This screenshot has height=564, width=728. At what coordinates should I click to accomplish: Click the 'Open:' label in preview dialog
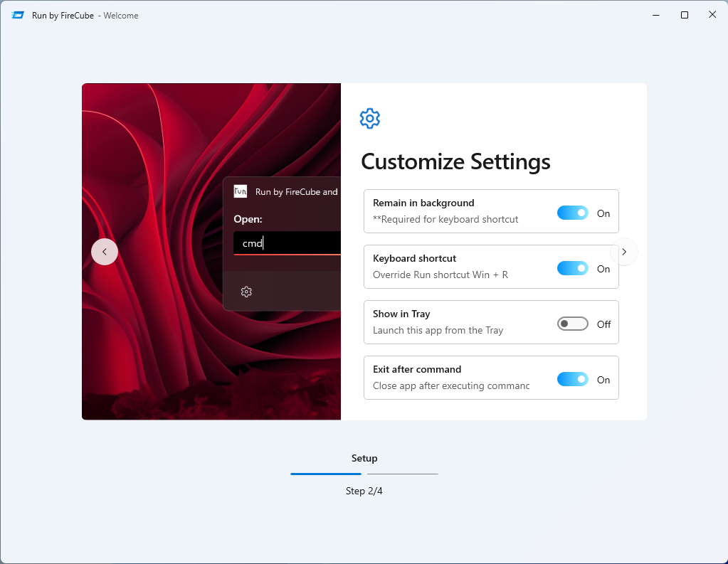click(248, 219)
